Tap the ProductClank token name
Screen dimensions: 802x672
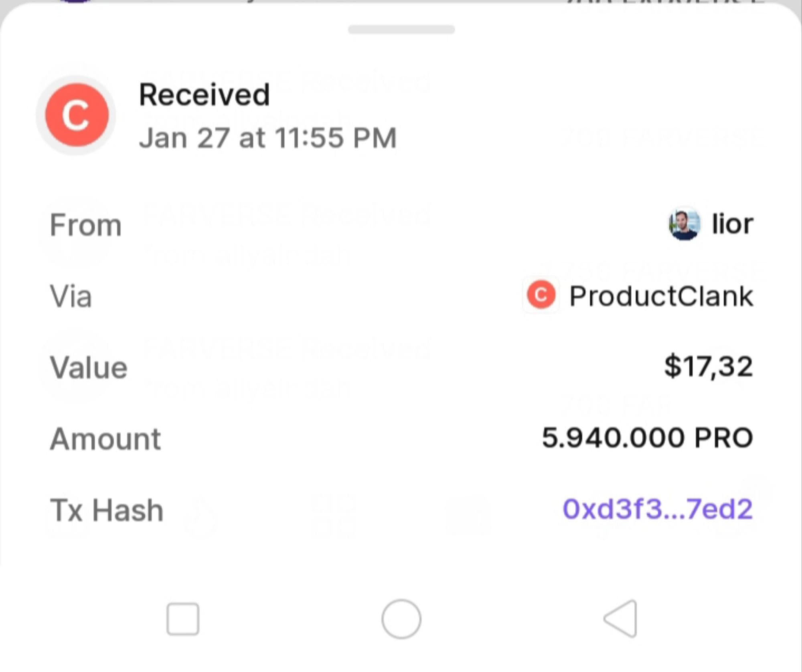tap(661, 297)
